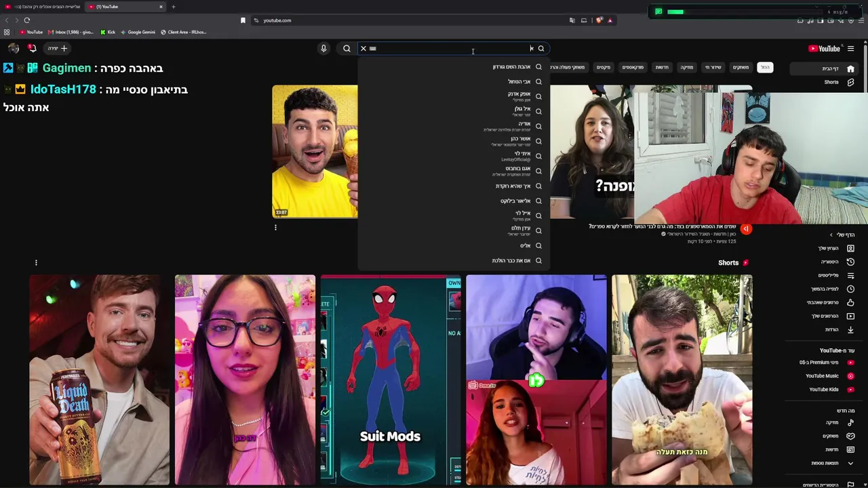Click the Create (יצירה) button
Image resolution: width=868 pixels, height=488 pixels.
(58, 48)
